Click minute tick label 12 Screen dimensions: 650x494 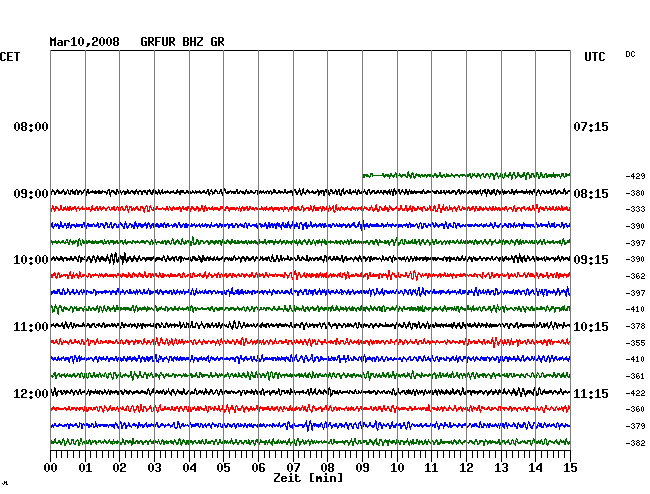[466, 468]
